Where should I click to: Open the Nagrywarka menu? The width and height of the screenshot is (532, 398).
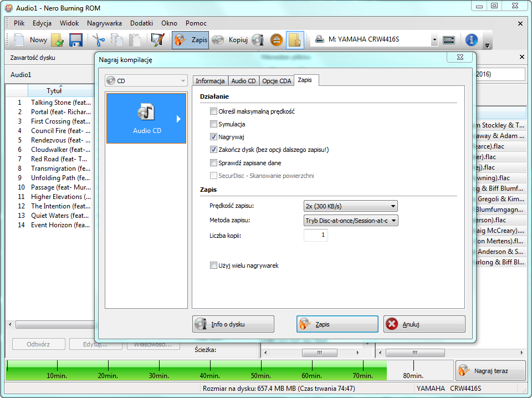[104, 23]
